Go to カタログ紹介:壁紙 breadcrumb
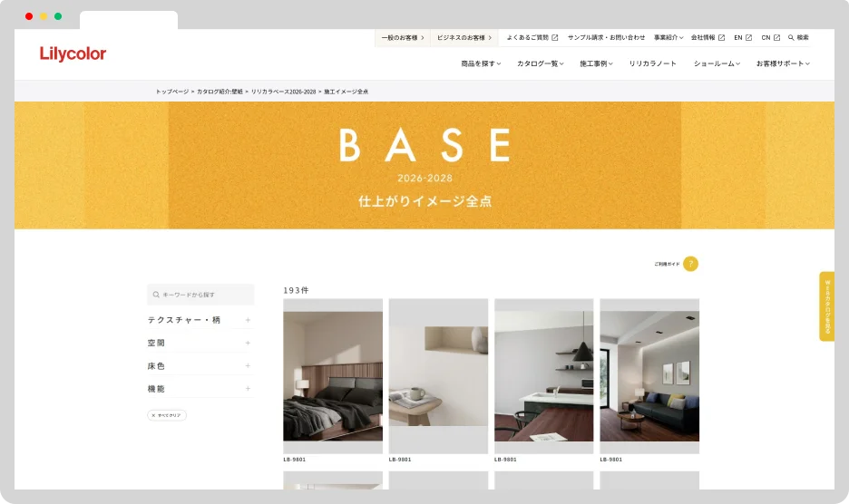849x504 pixels. coord(220,92)
